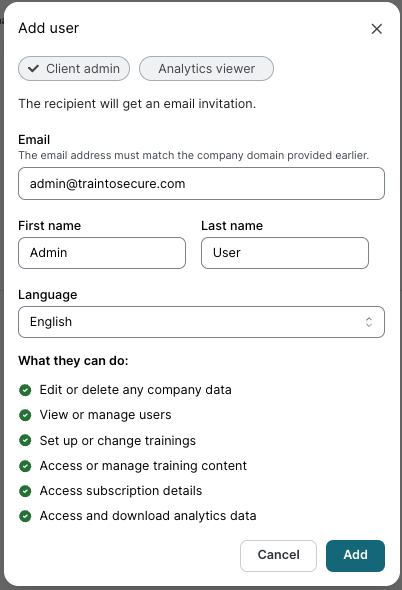Click the up-down chevron in Language selector

369,322
